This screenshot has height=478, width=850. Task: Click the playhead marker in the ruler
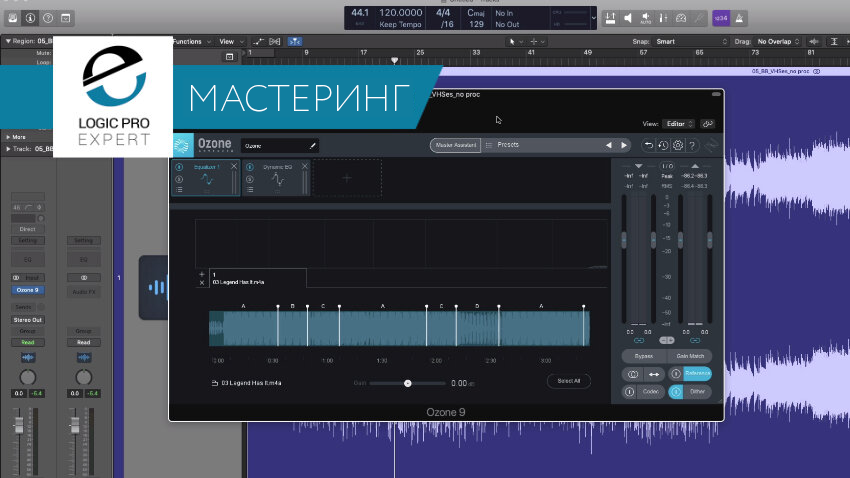pos(395,60)
